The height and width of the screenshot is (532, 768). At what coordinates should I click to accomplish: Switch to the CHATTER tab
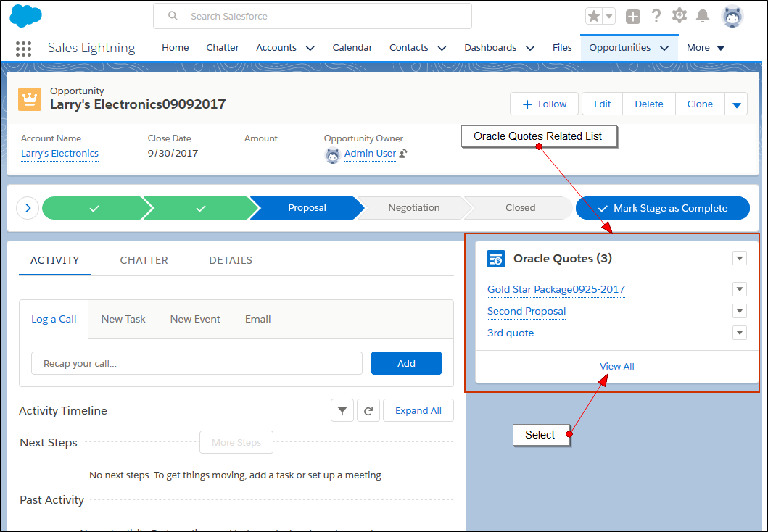[144, 260]
